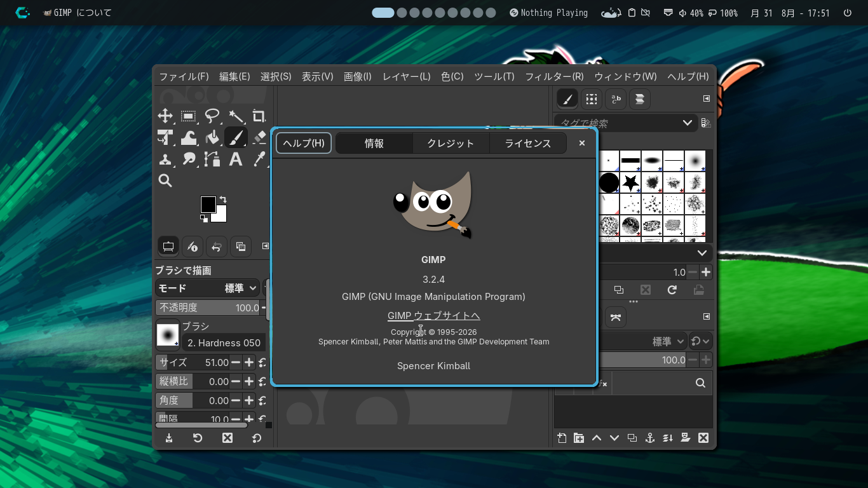Click the Hardness 050 brush preview thumbnail

coord(168,334)
